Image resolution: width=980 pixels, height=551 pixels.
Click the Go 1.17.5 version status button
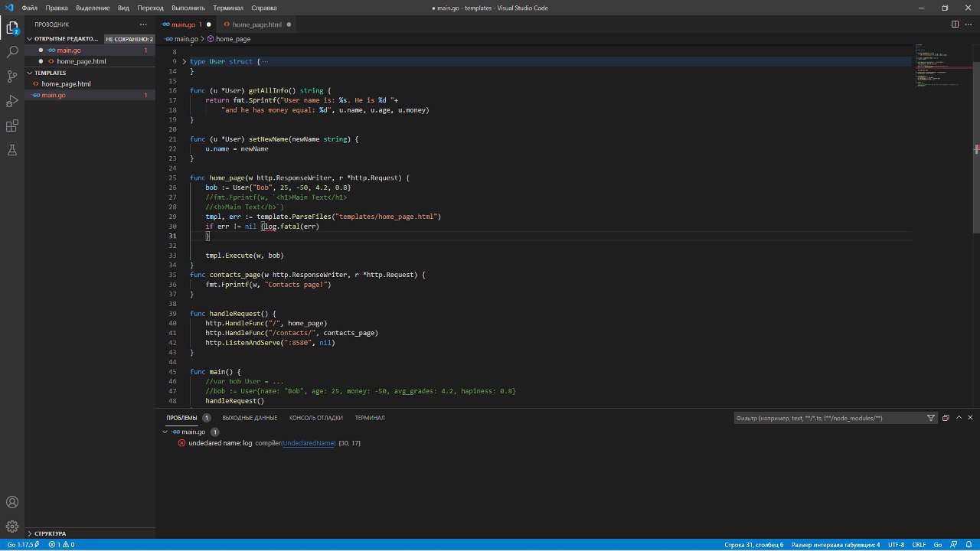click(x=23, y=545)
